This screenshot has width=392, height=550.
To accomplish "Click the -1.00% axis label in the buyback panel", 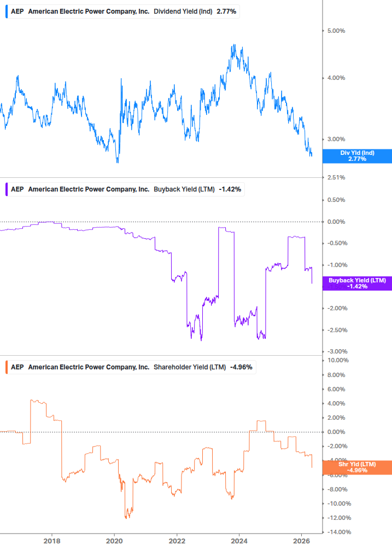I will 337,265.
